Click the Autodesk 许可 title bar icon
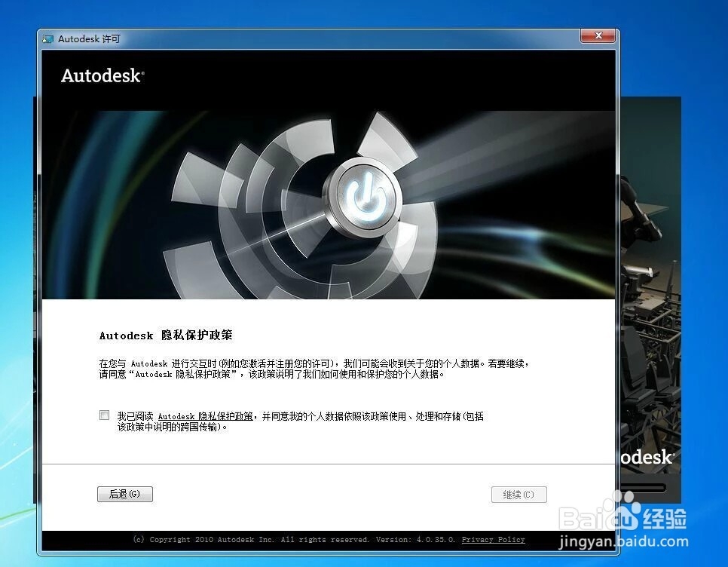Viewport: 728px width, 567px height. coord(47,39)
